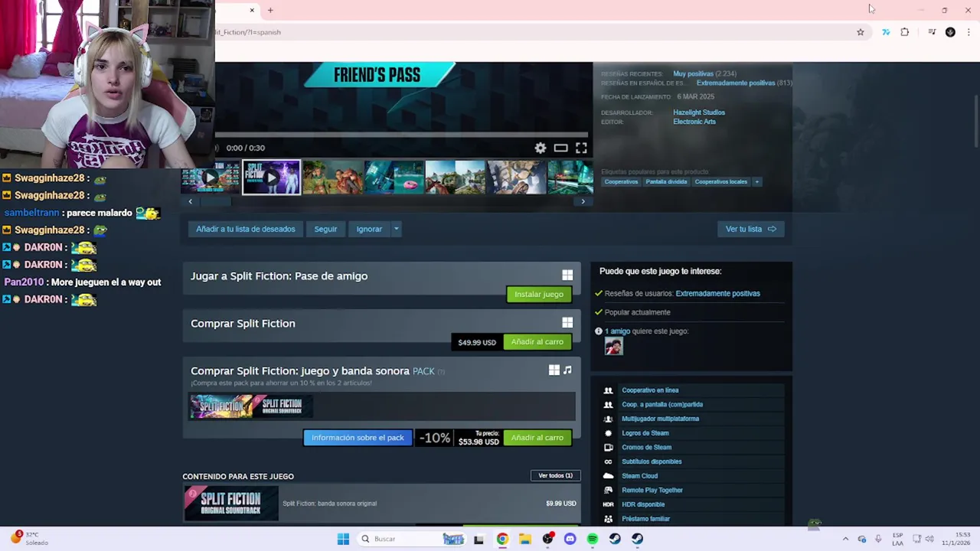Viewport: 980px width, 551px height.
Task: Click the browser address bar
Action: (532, 32)
